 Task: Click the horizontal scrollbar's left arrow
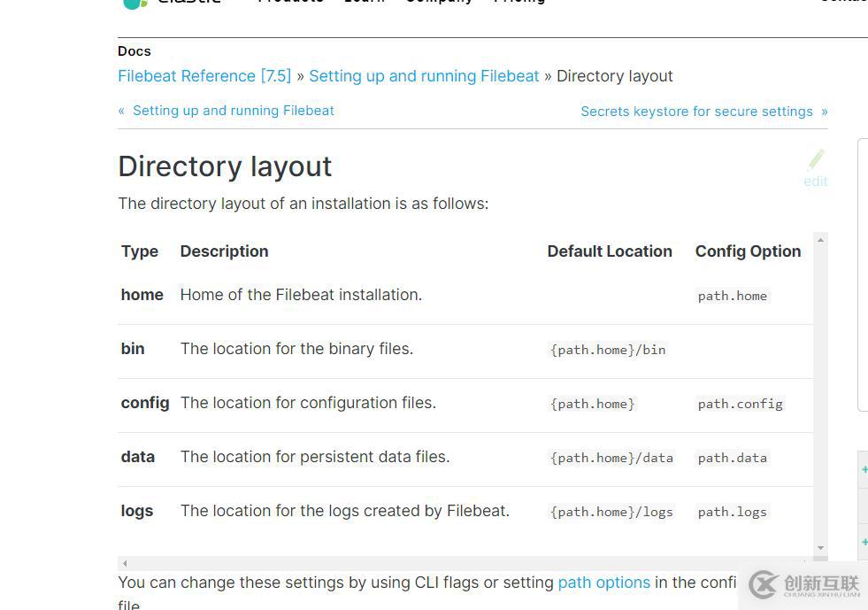[x=125, y=563]
